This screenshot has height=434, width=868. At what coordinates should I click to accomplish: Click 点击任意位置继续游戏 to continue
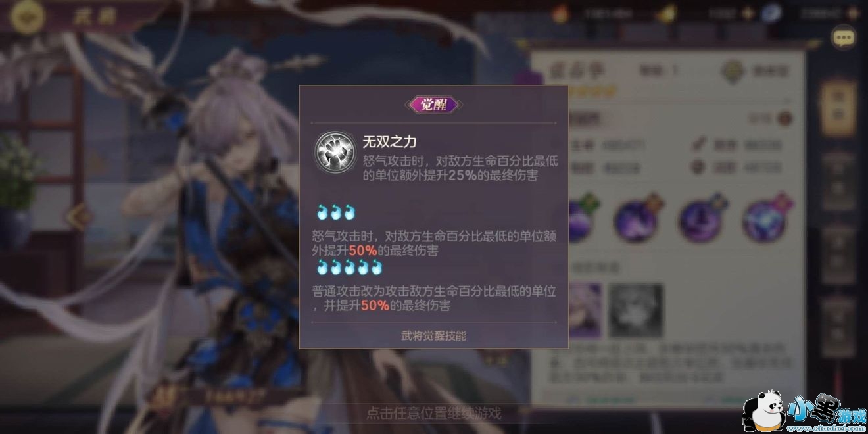pos(434,414)
